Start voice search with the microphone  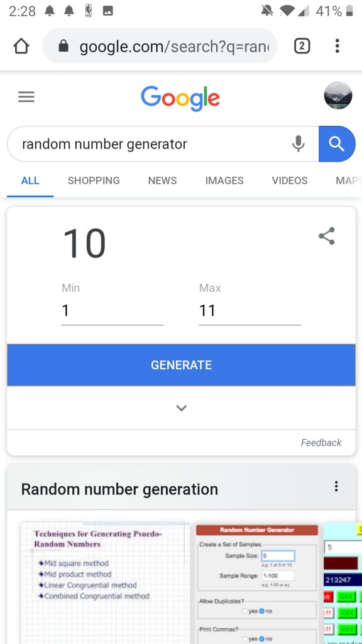[x=299, y=144]
